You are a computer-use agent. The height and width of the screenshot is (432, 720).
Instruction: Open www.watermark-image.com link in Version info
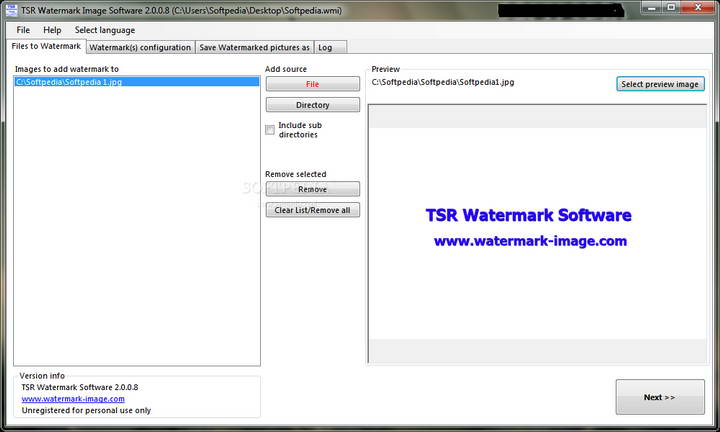tap(73, 399)
